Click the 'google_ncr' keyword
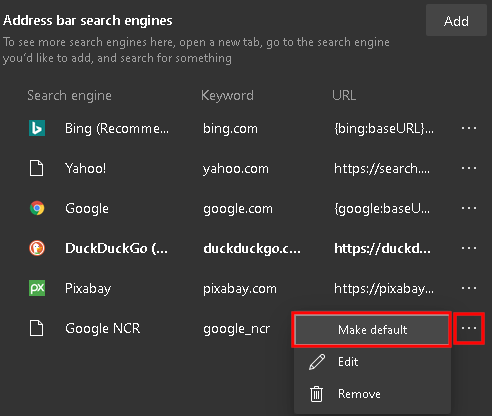Viewport: 492px width, 416px height. coord(236,329)
